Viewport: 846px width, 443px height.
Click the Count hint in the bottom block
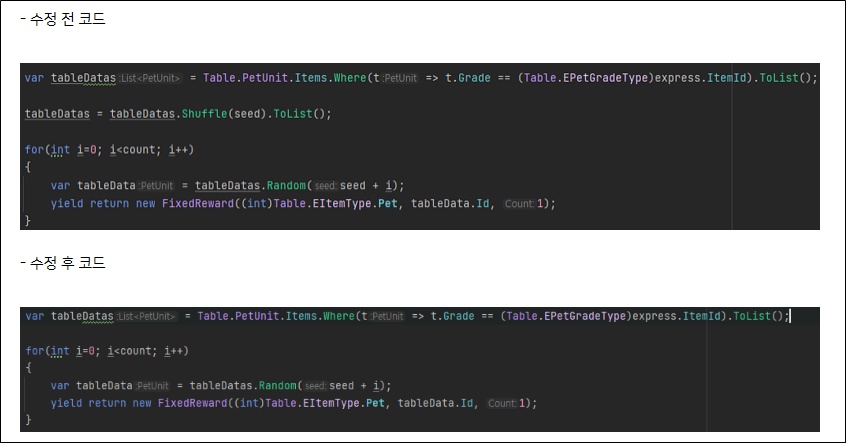tap(502, 403)
